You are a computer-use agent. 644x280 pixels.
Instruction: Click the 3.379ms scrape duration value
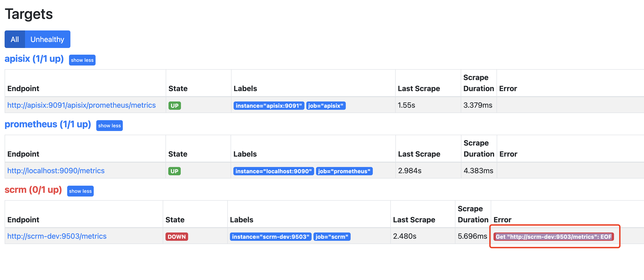(478, 105)
